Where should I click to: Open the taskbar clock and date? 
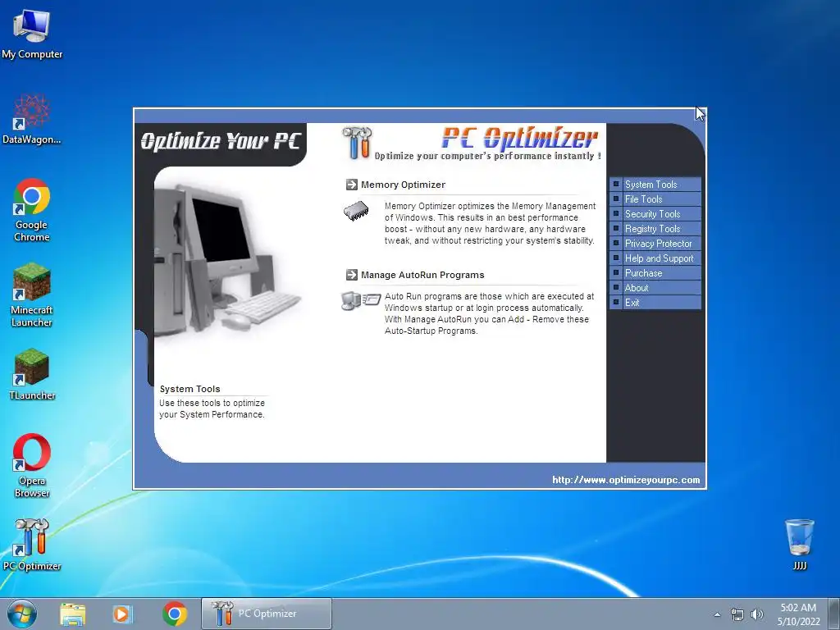click(798, 614)
